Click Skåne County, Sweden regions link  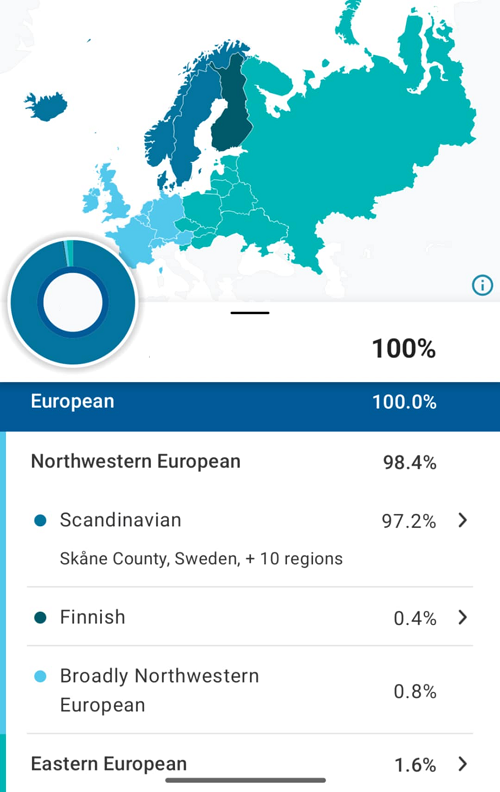click(201, 559)
